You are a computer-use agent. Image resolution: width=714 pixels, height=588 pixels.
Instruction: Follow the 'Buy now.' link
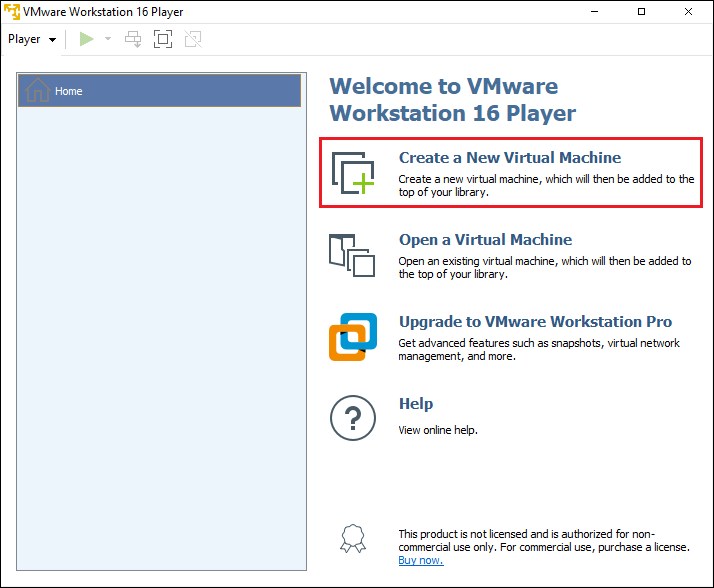click(420, 560)
